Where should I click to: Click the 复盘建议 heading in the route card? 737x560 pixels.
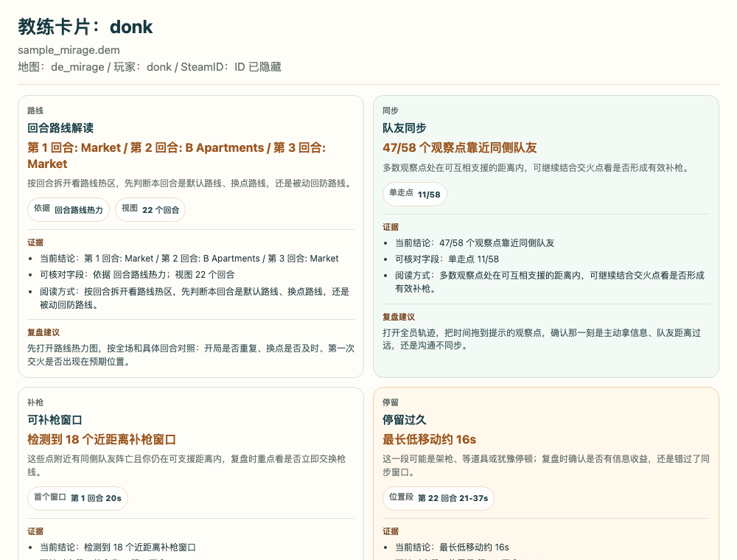coord(43,332)
